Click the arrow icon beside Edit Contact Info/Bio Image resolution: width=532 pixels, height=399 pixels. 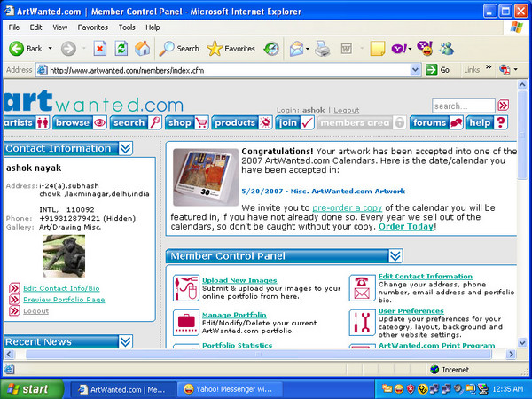14,288
